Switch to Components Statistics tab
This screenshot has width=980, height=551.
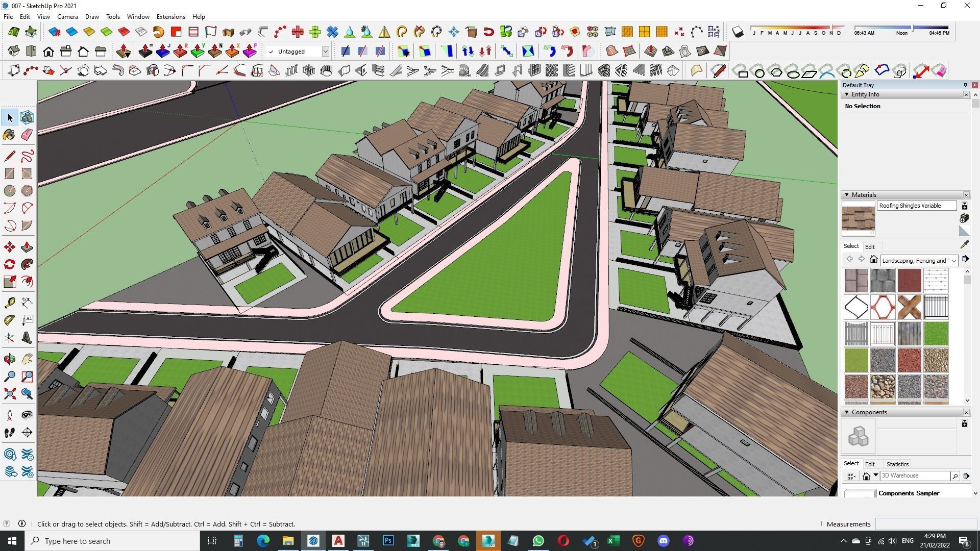coord(897,464)
